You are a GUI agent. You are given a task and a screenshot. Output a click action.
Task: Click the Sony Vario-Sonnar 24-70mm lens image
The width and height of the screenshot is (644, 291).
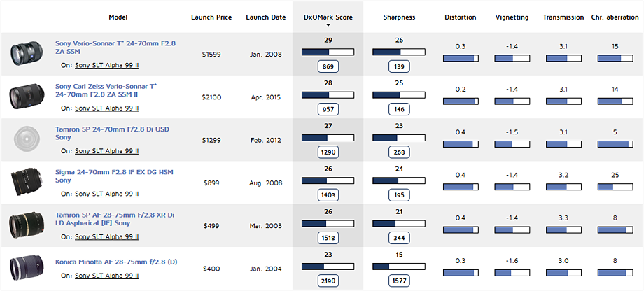pos(25,54)
